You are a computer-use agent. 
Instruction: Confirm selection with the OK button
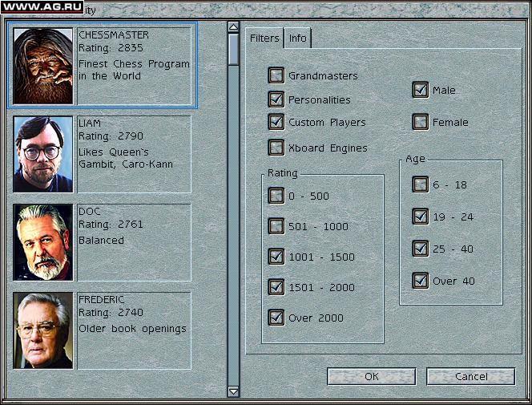[x=372, y=376]
